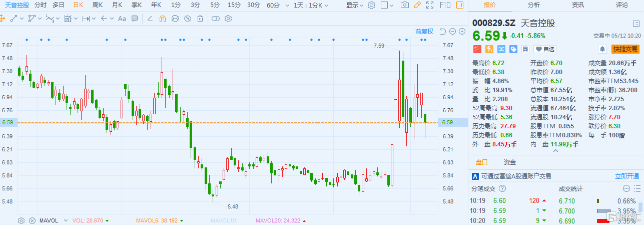
Task: Click the China flag market icon
Action: [477, 49]
